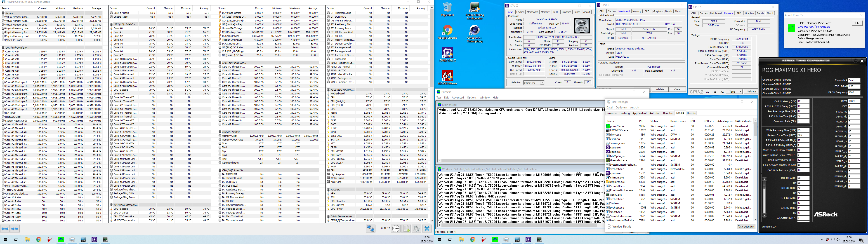Switch to the Leistung tab in Task Manager
Image resolution: width=868 pixels, height=244 pixels.
[624, 113]
